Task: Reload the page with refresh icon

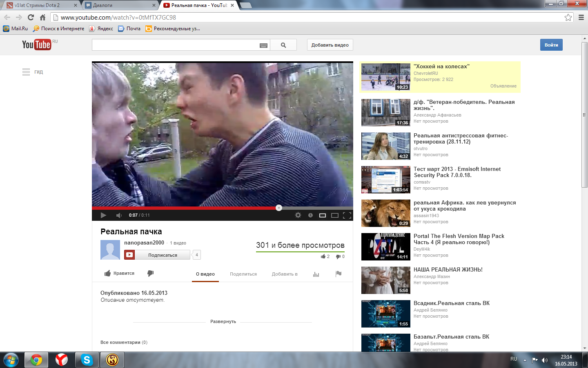Action: [x=31, y=17]
